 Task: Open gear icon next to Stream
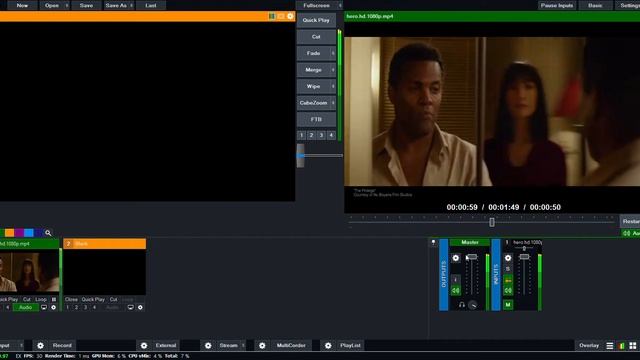(208, 345)
